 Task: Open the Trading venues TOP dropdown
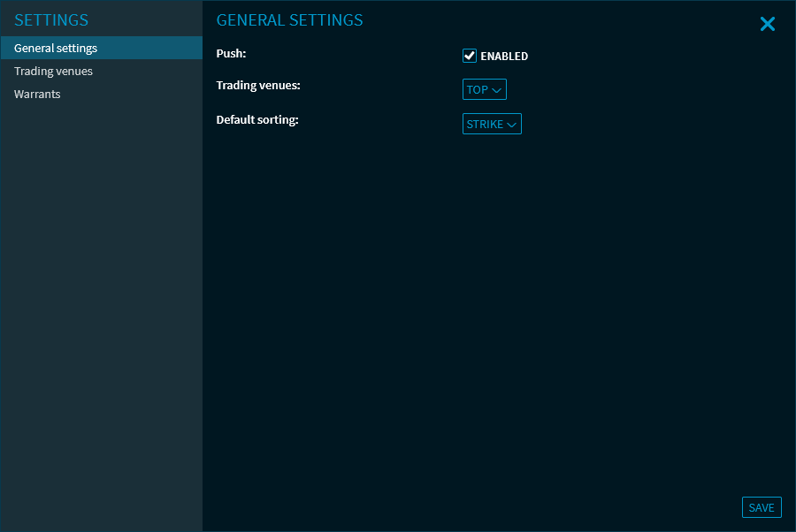pos(485,90)
